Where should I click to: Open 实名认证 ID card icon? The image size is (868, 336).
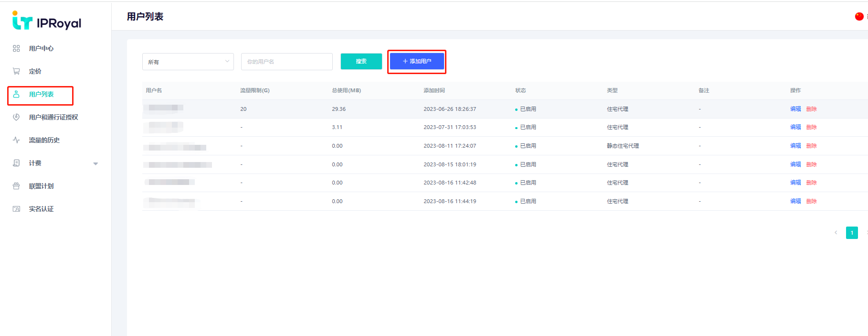pyautogui.click(x=16, y=209)
